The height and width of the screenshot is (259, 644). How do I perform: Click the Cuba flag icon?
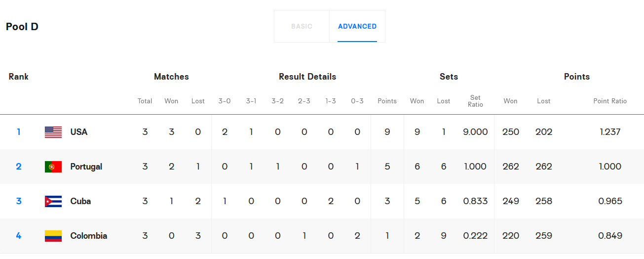point(53,201)
